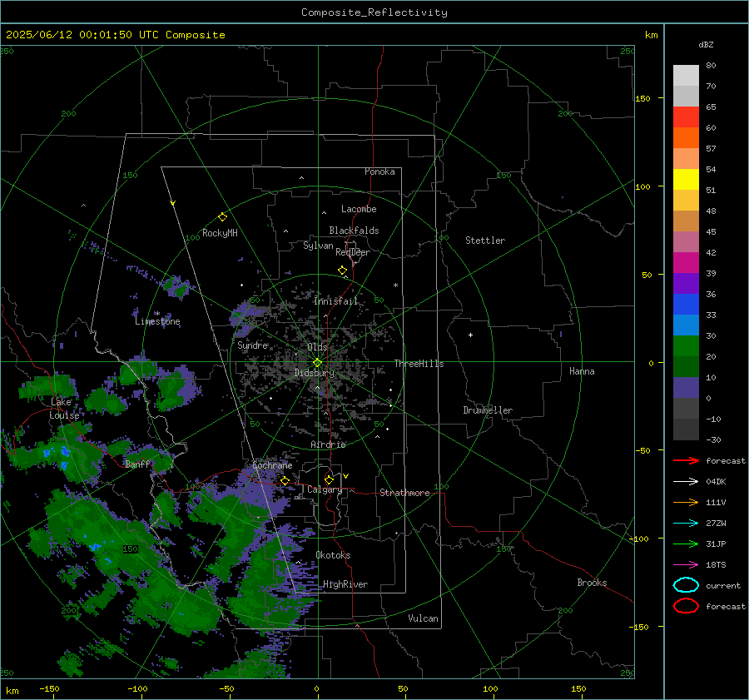749x700 pixels.
Task: Click the Strathmore city label
Action: point(404,493)
